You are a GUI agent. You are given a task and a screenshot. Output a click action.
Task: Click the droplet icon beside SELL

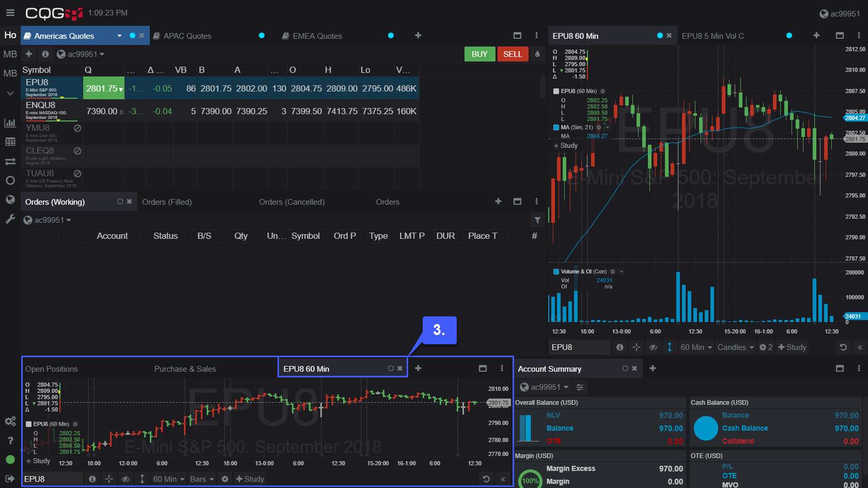537,54
